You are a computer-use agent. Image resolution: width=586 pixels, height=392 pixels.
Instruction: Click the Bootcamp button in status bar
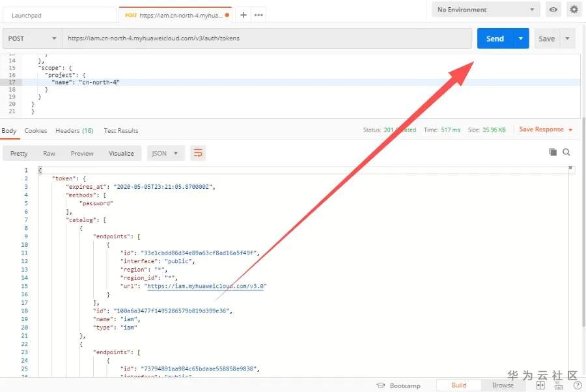(398, 385)
